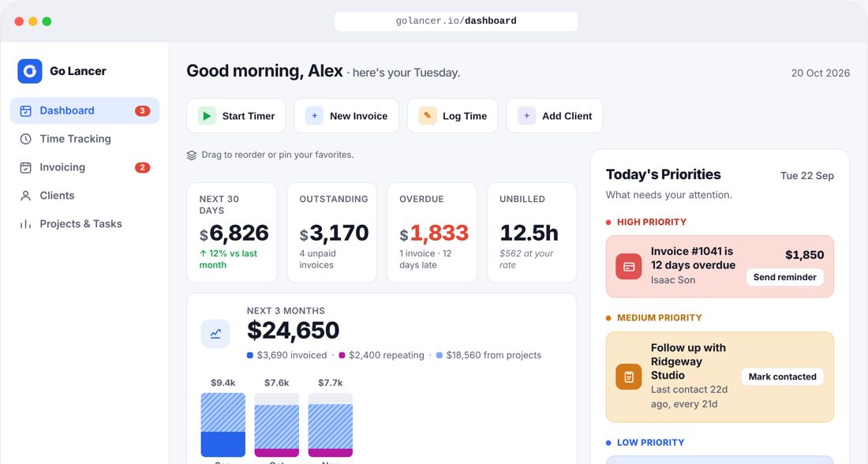Click the New Invoice button
The width and height of the screenshot is (868, 464).
click(346, 116)
